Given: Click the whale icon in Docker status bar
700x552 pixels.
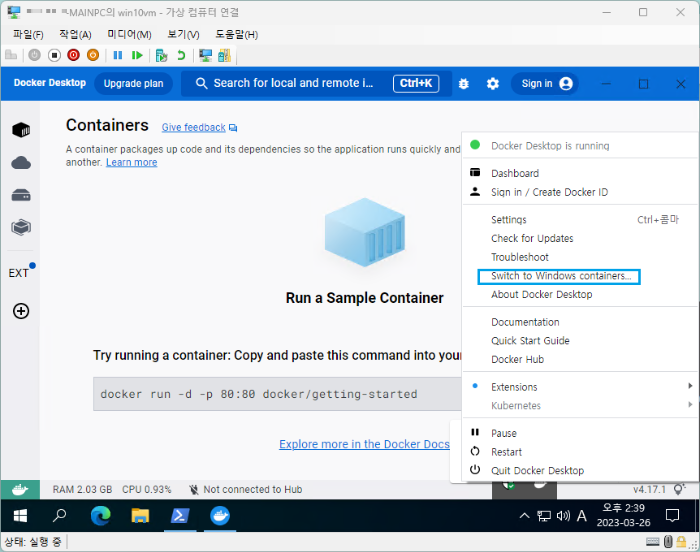Looking at the screenshot, I should coord(20,489).
